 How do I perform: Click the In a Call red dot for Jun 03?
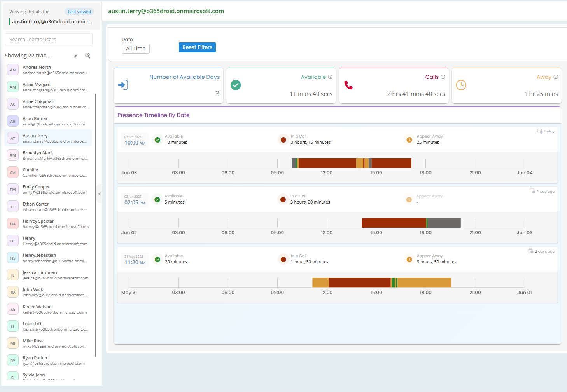tap(283, 139)
